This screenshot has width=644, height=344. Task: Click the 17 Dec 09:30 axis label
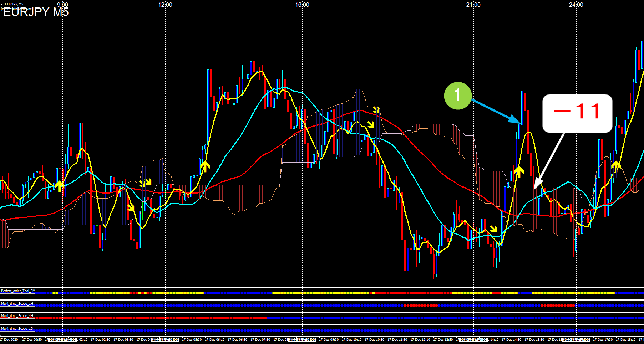[x=329, y=340]
